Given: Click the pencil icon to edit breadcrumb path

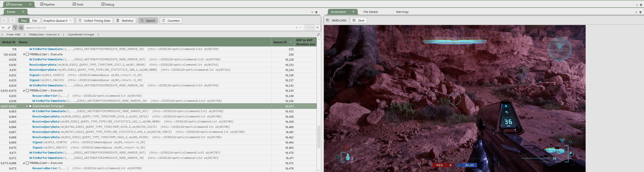Looking at the screenshot, I should tap(318, 34).
